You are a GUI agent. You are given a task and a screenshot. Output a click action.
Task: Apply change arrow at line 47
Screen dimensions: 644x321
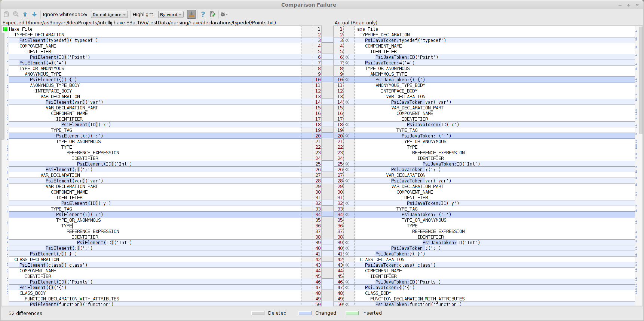pyautogui.click(x=347, y=288)
